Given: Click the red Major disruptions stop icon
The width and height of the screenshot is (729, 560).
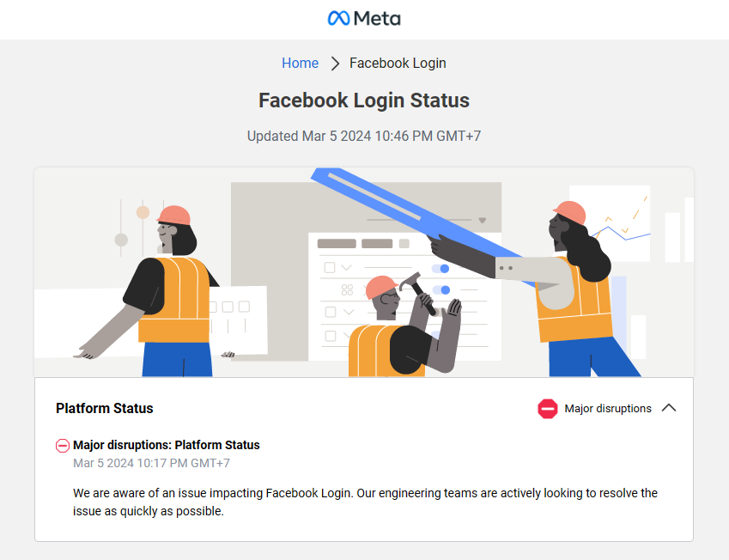Looking at the screenshot, I should [547, 409].
